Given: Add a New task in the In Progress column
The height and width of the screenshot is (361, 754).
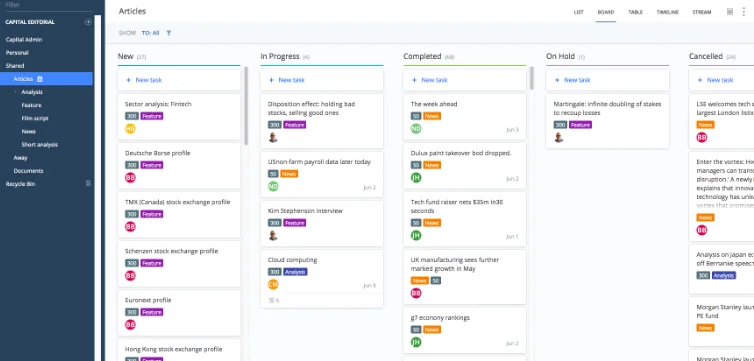Looking at the screenshot, I should [322, 80].
